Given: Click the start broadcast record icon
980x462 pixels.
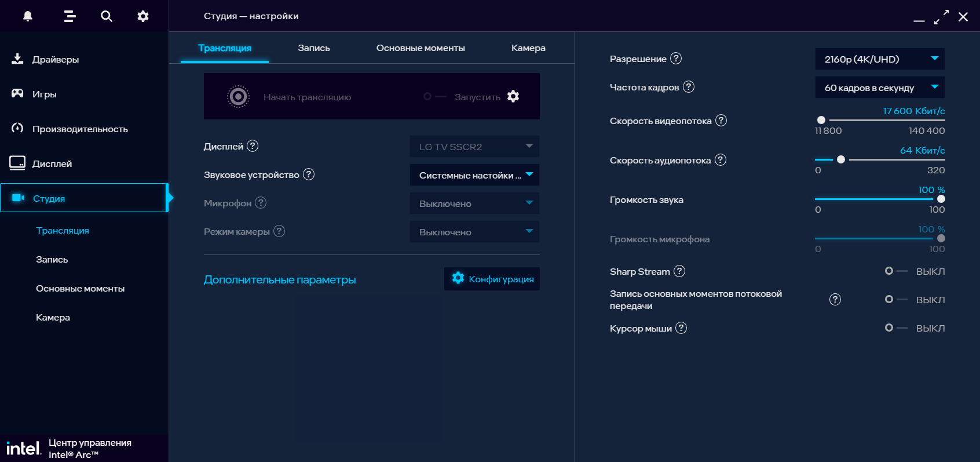Looking at the screenshot, I should click(x=238, y=97).
